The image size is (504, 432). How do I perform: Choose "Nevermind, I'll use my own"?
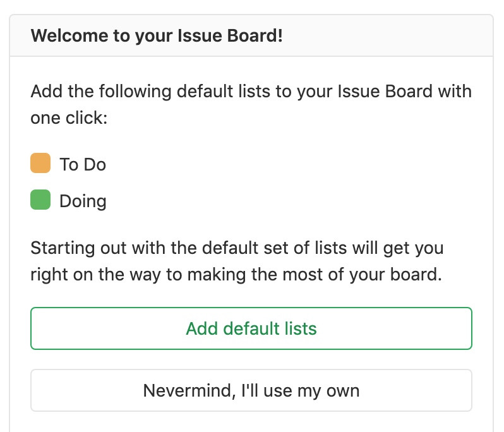point(251,390)
